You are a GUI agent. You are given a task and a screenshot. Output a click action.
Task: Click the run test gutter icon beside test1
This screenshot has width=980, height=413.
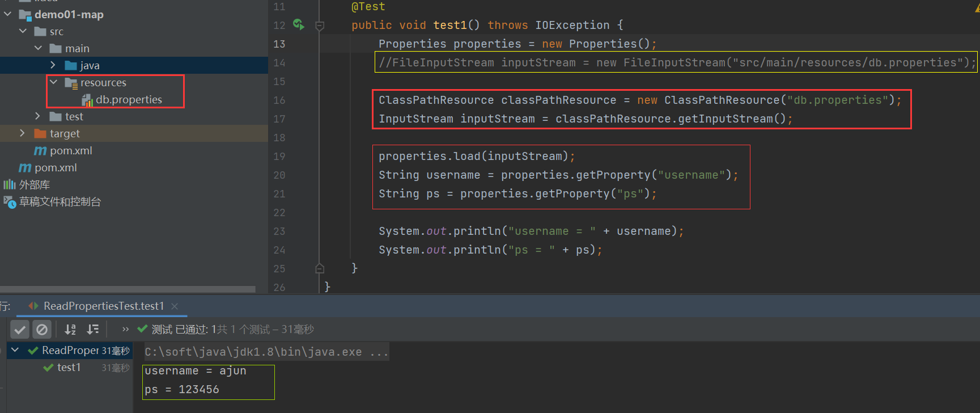pos(299,24)
